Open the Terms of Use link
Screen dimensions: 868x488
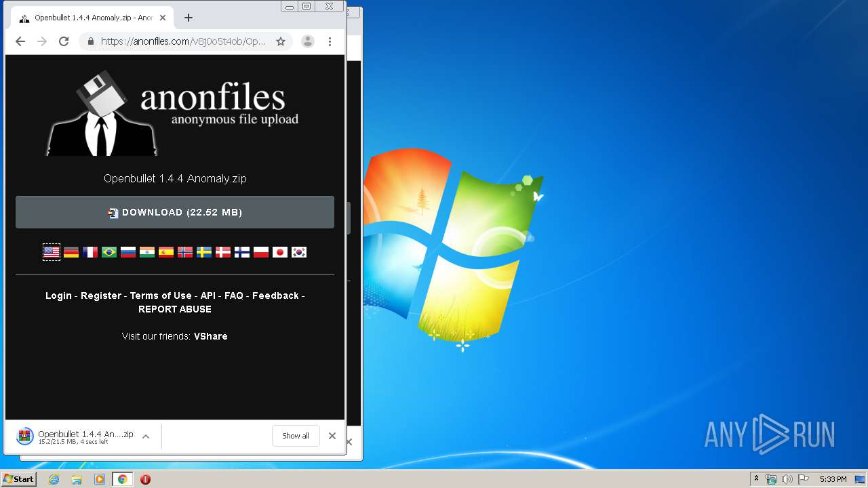point(161,296)
